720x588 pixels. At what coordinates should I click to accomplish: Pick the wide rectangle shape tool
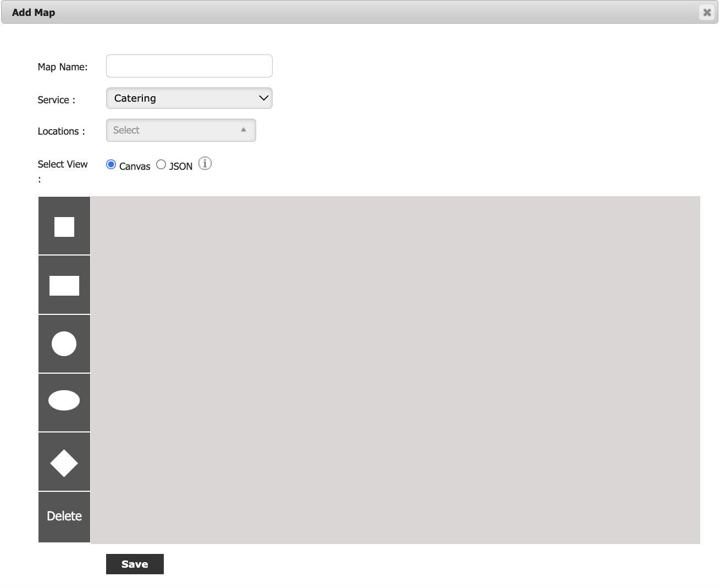(x=64, y=285)
